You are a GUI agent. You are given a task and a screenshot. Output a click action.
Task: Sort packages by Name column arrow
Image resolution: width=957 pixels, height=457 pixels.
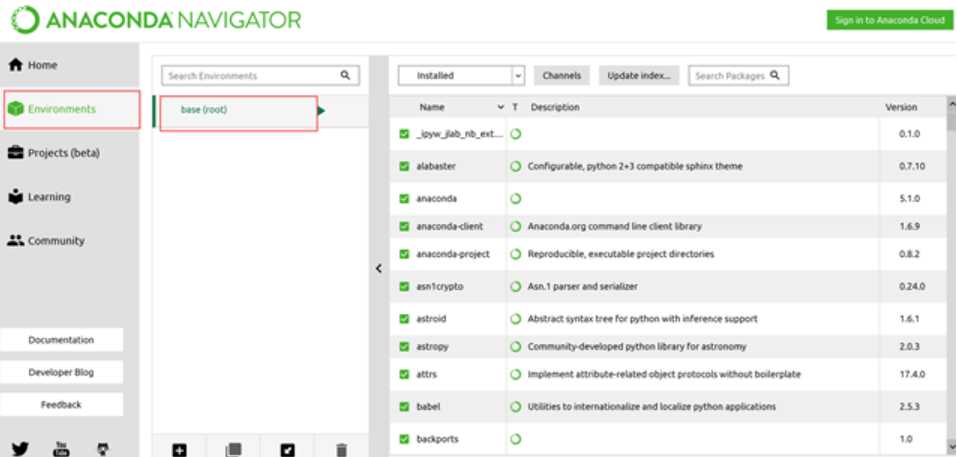(x=500, y=107)
